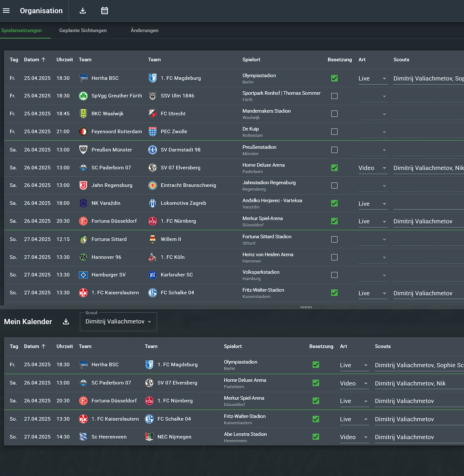Viewport: 464px width, 476px height.
Task: Uncheck Besetzung for Hertha BSC in top table
Action: click(x=334, y=78)
